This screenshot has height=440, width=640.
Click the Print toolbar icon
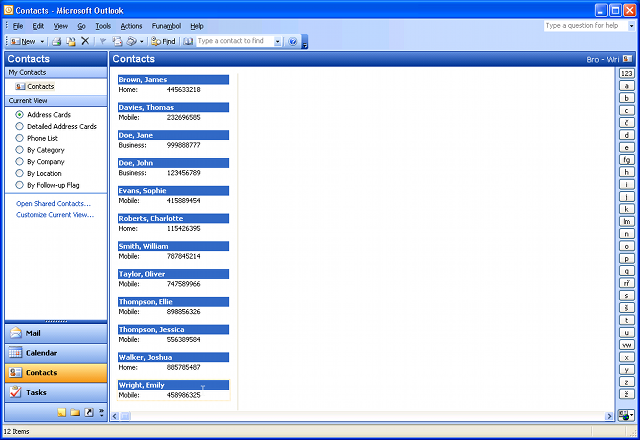coord(57,41)
